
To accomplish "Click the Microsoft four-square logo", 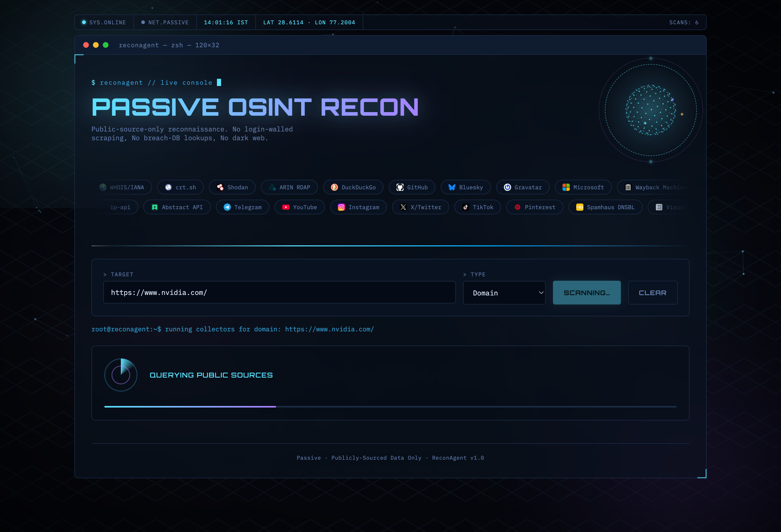I will click(x=566, y=187).
